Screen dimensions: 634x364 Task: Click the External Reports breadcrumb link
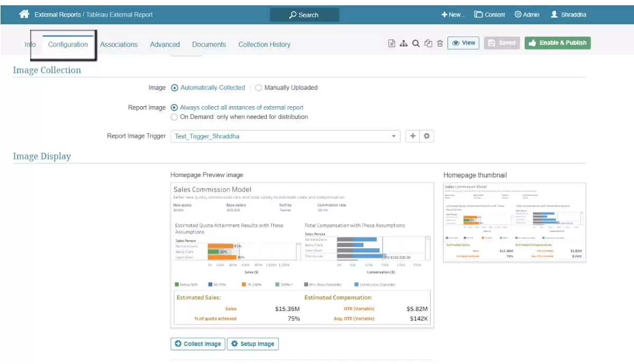tap(57, 15)
